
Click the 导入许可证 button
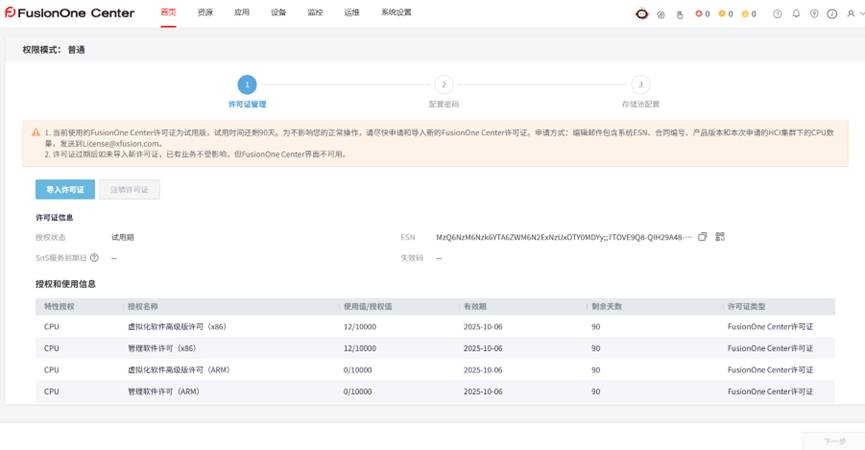pos(65,189)
